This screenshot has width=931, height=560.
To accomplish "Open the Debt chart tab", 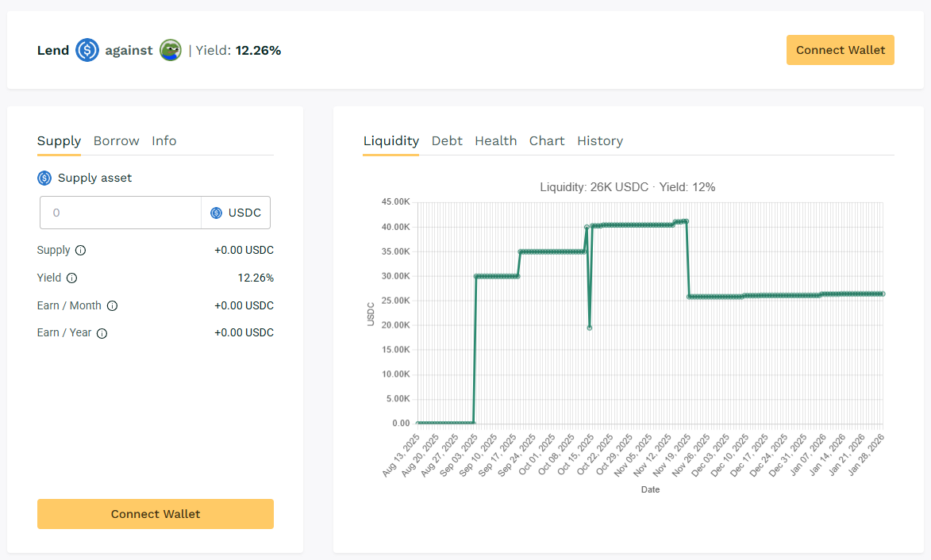I will [x=447, y=141].
